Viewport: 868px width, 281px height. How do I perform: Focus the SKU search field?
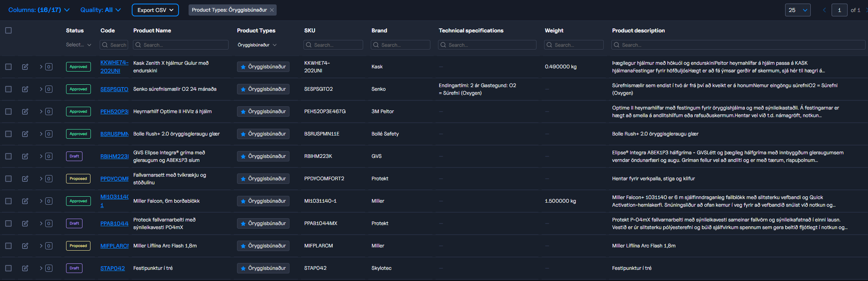click(333, 45)
